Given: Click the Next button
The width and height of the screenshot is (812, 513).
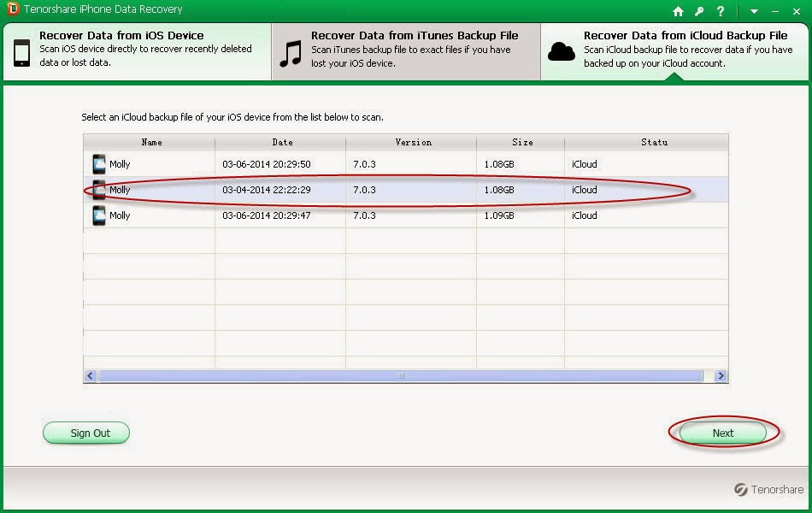Looking at the screenshot, I should point(722,433).
